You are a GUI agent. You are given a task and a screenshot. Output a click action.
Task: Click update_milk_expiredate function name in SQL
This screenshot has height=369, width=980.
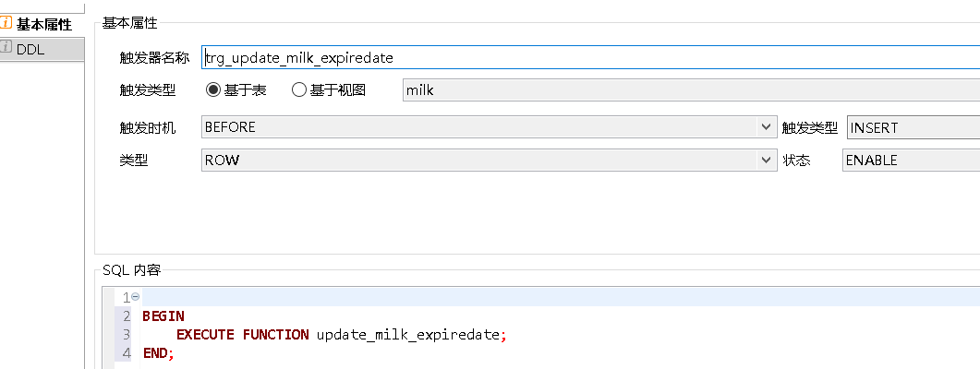pos(407,334)
